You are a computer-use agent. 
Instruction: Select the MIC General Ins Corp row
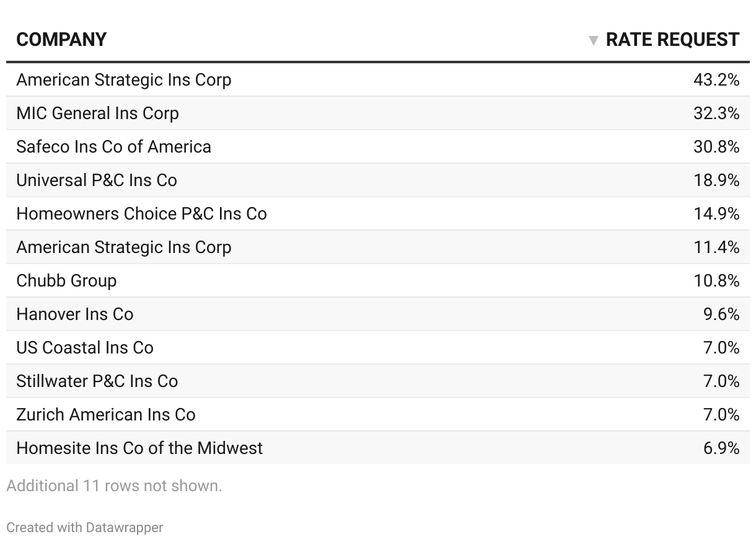click(x=97, y=113)
